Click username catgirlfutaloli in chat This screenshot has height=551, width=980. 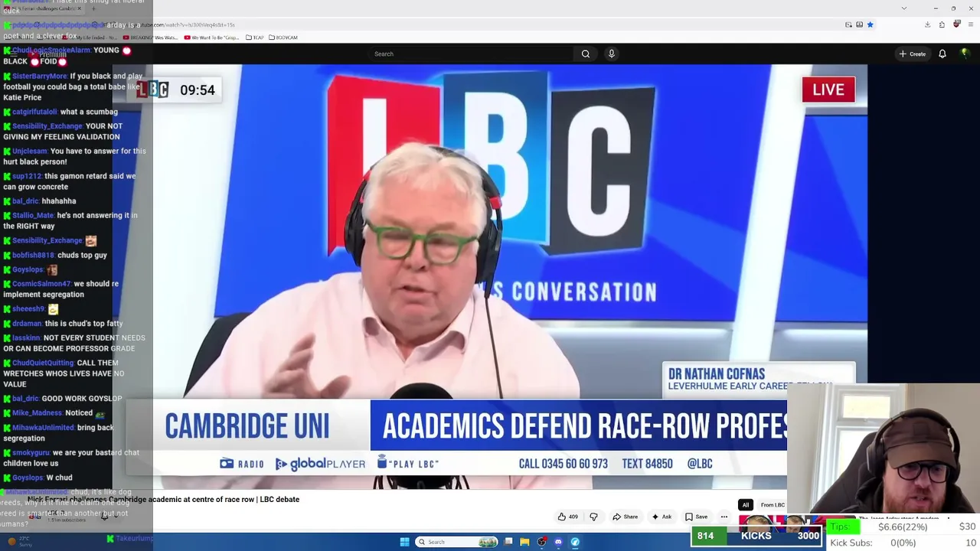pyautogui.click(x=34, y=112)
